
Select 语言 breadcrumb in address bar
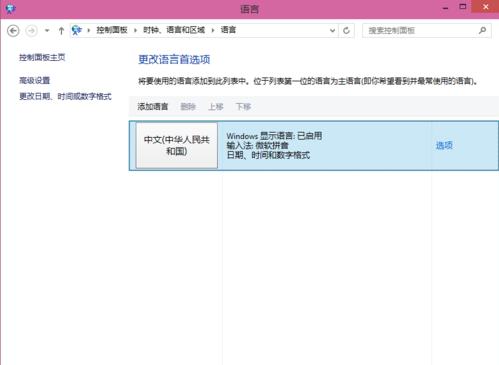click(228, 30)
